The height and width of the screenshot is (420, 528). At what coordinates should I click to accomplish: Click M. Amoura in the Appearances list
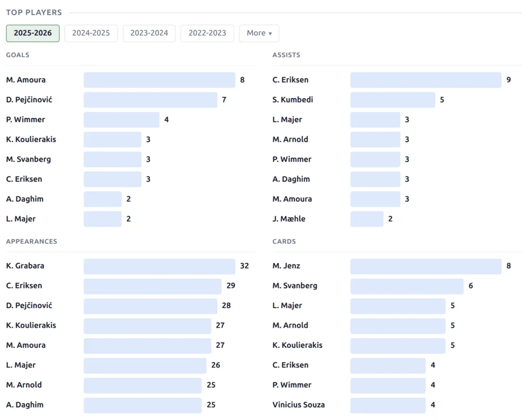pos(26,345)
